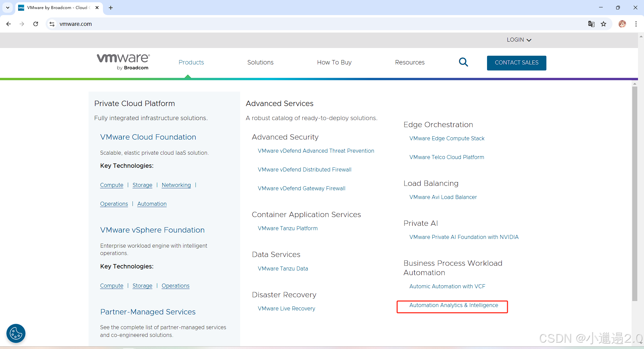Open the VMware Avi Load Balancer link
This screenshot has height=349, width=644.
coord(443,197)
